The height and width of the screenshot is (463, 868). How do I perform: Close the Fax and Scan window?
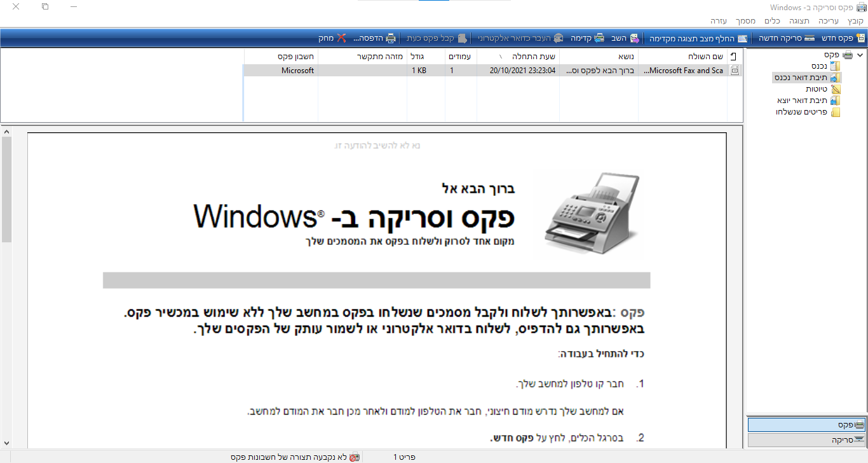(x=15, y=6)
